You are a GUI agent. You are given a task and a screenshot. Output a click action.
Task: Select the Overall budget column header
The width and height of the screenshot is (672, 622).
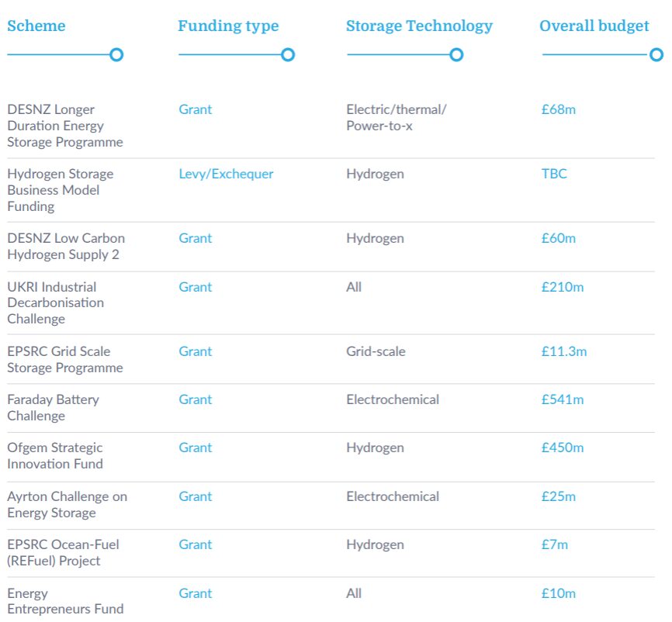click(x=594, y=26)
